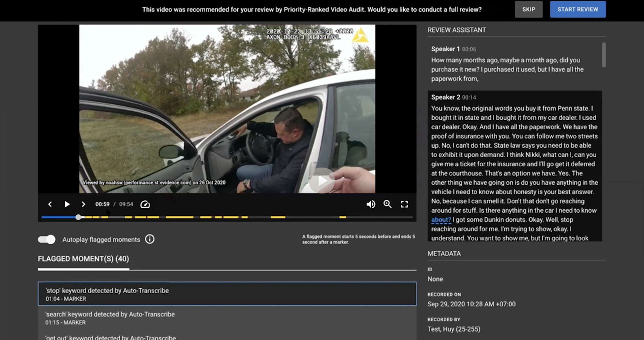The height and width of the screenshot is (340, 644).
Task: Open the Flagged Moment(s) (40) tab
Action: coord(84,259)
